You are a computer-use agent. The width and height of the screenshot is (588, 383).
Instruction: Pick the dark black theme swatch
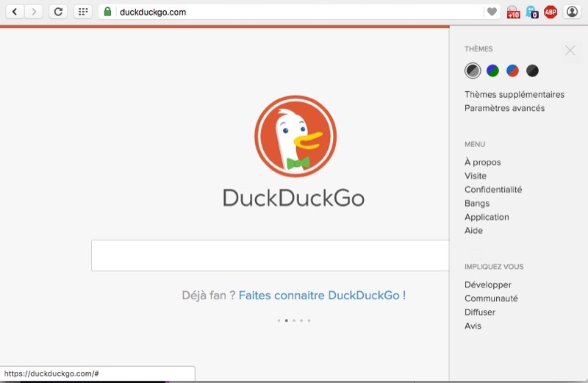point(532,71)
